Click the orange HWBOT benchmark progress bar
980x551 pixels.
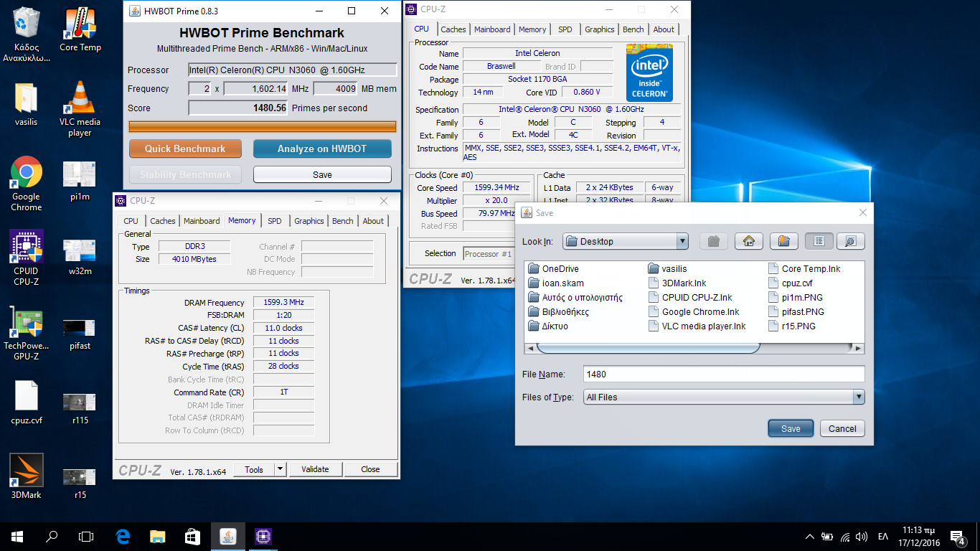coord(263,127)
